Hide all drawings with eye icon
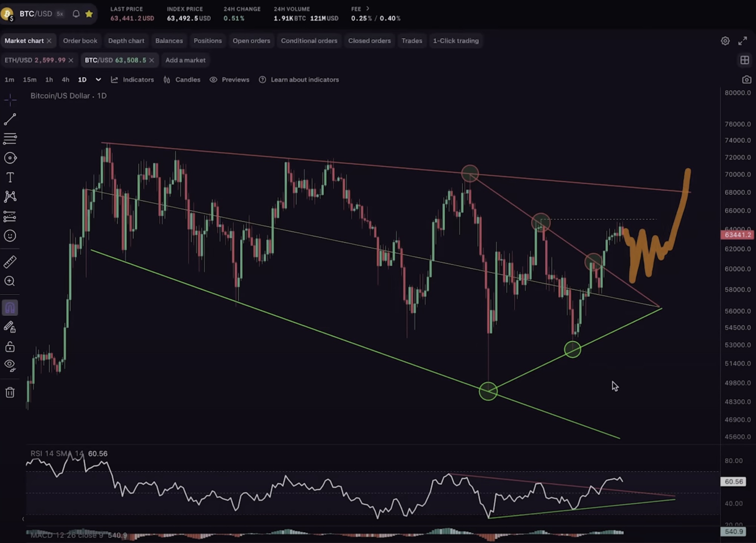Screen dimensions: 756x543 (x=10, y=365)
